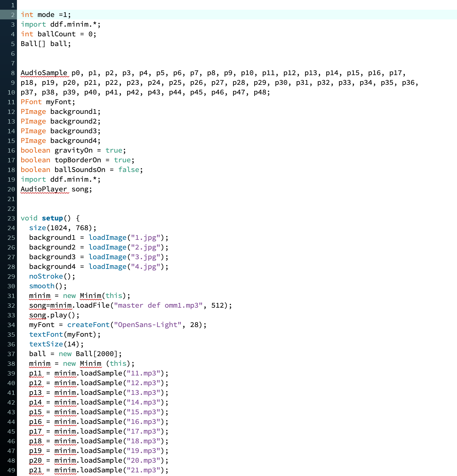Click the import statement on line 19
This screenshot has height=476, width=457.
(x=61, y=179)
